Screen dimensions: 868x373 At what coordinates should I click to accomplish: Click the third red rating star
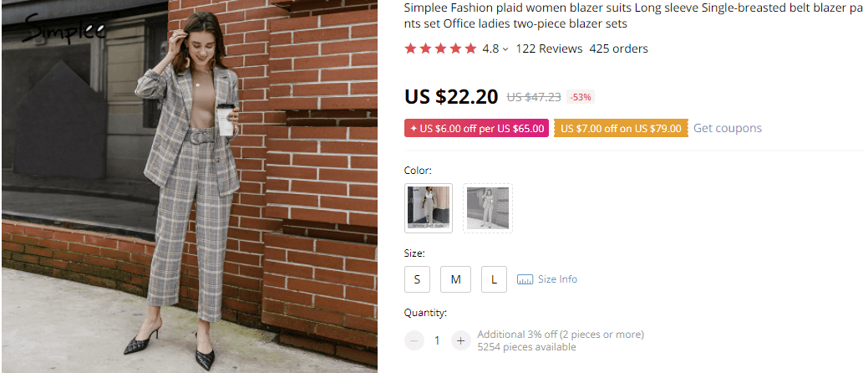[x=440, y=49]
